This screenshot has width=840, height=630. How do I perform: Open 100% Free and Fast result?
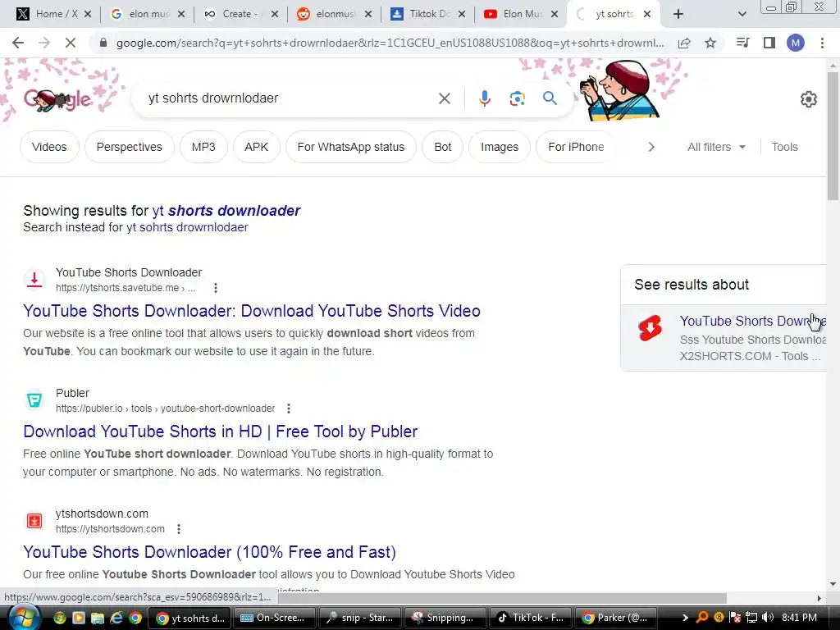point(209,552)
